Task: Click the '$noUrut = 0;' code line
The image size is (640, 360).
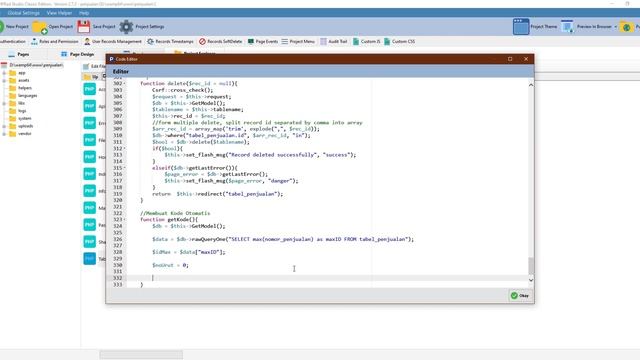Action: 170,265
